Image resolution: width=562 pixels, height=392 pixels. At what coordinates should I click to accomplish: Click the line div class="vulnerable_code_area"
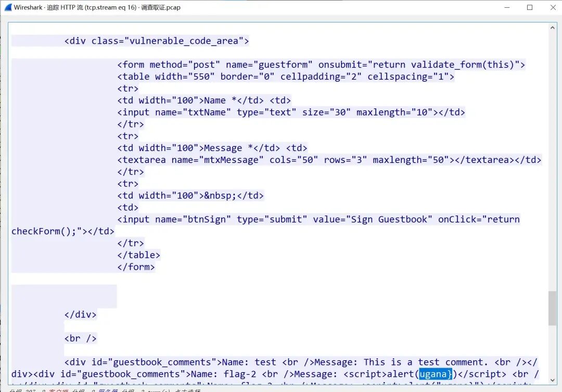click(157, 41)
